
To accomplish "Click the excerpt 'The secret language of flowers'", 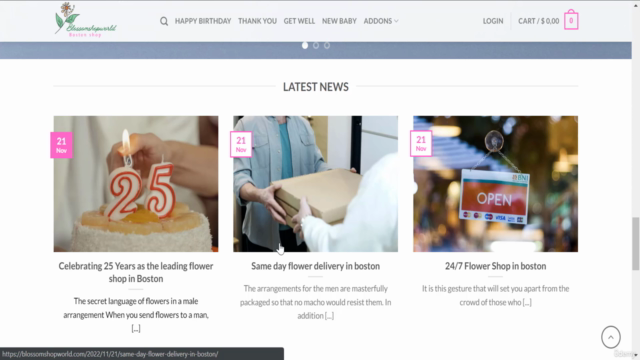I will (x=136, y=315).
